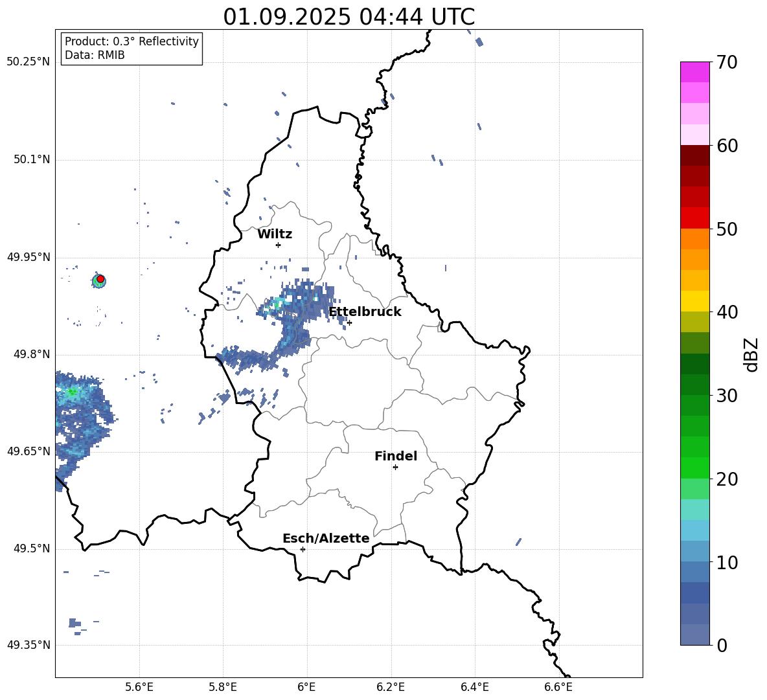Image resolution: width=767 pixels, height=700 pixels.
Task: Click the 5.8°E longitude label
Action: pyautogui.click(x=223, y=688)
